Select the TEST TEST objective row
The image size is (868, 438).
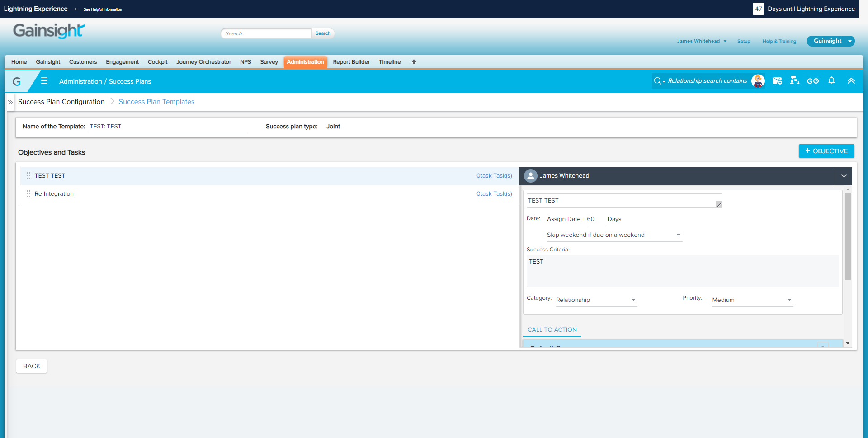point(269,176)
